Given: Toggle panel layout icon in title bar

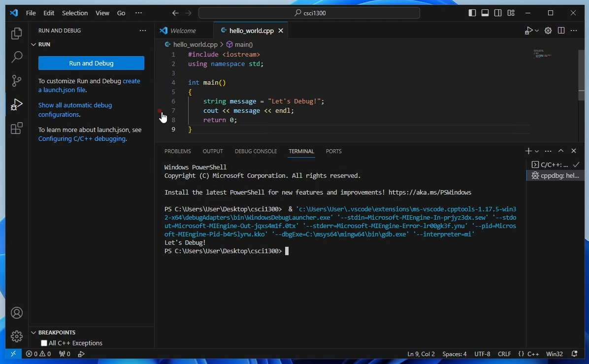Looking at the screenshot, I should pyautogui.click(x=485, y=13).
